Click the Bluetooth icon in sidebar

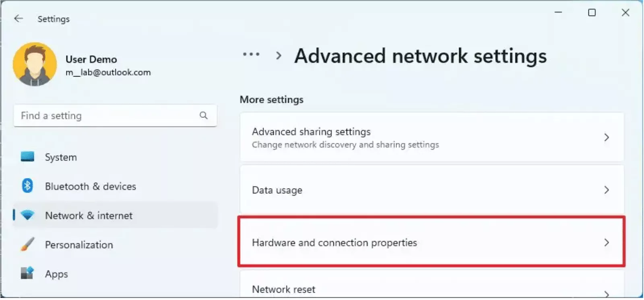27,186
